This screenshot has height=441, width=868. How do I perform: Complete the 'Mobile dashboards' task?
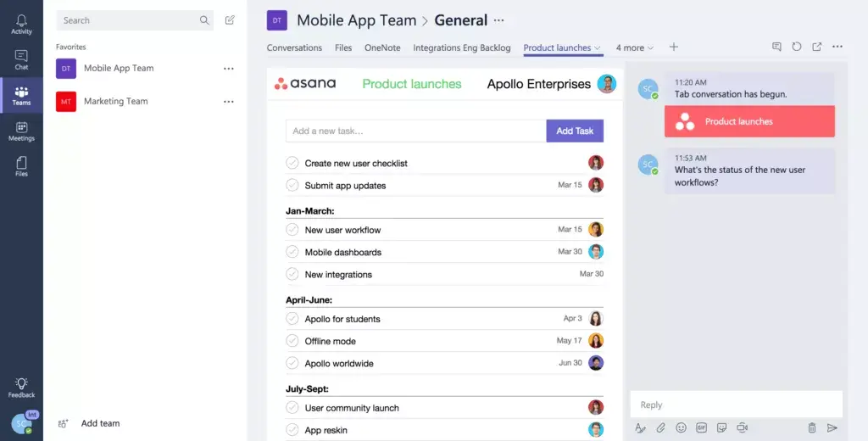tap(292, 252)
